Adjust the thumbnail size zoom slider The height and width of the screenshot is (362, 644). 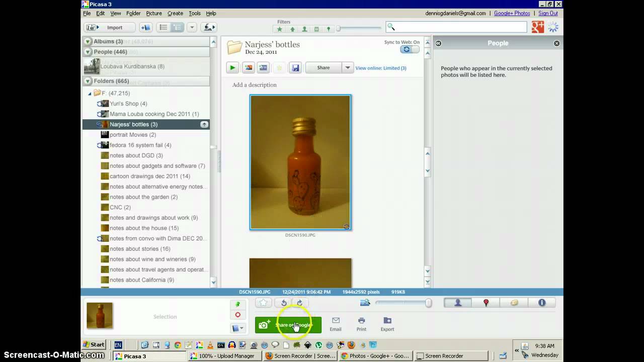pos(404,303)
